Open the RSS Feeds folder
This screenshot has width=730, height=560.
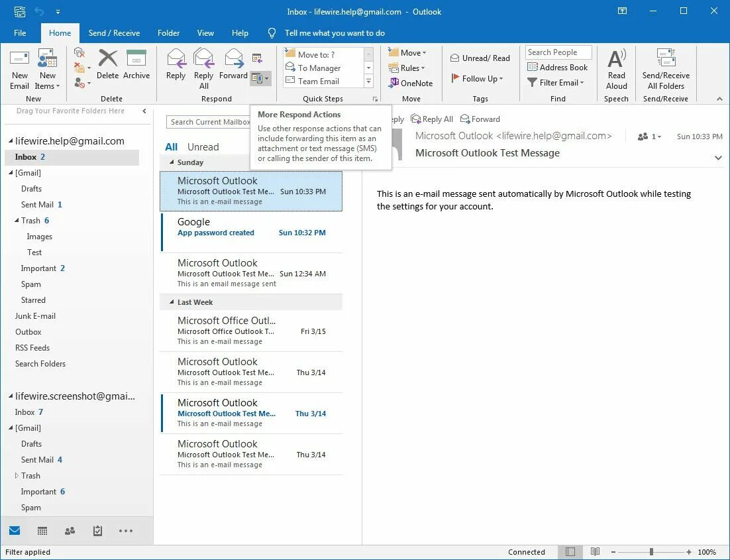(32, 347)
